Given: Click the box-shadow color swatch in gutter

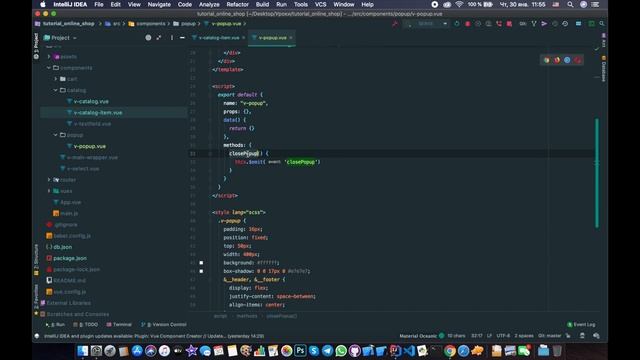Looking at the screenshot, I should pos(201,271).
